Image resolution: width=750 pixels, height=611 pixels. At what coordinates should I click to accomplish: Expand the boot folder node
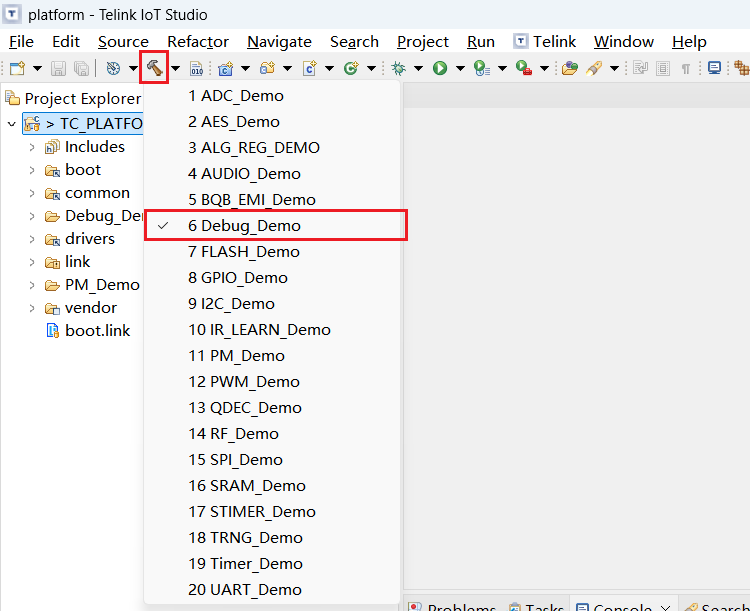click(x=32, y=170)
